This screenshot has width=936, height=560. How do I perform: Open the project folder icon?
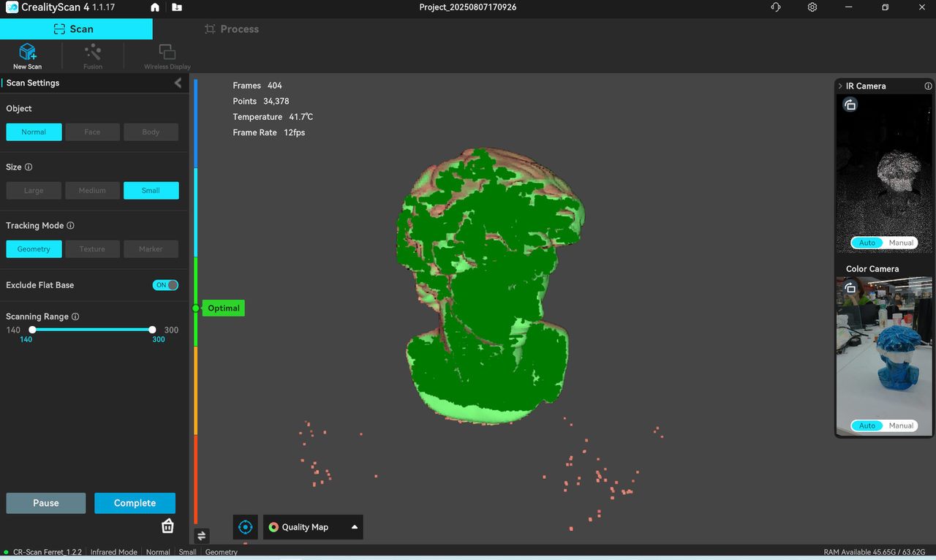tap(177, 7)
